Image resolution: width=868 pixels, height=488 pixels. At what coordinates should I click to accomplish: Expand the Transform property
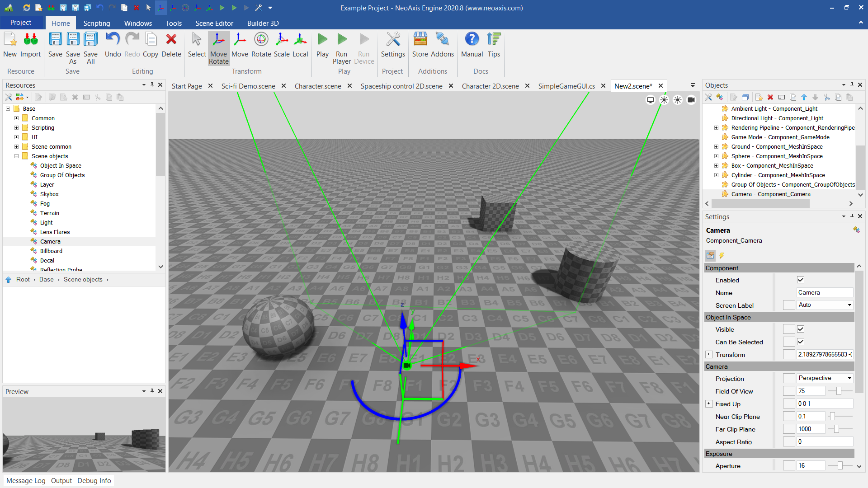coord(709,355)
